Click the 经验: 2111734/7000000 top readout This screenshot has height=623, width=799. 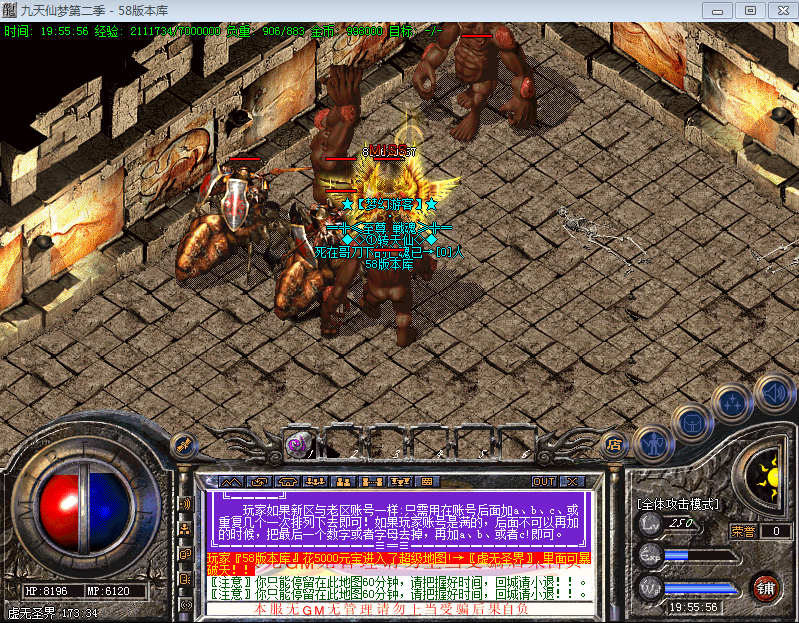point(157,31)
